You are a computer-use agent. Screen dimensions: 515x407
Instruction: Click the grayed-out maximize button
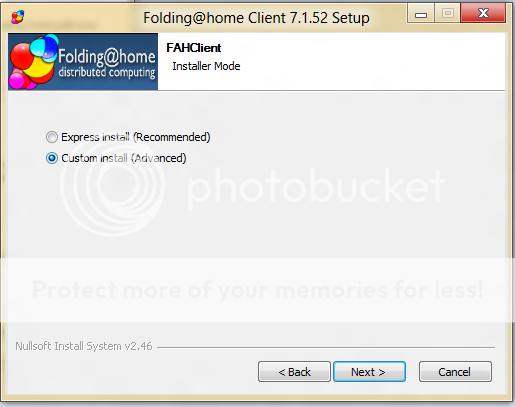[x=447, y=14]
